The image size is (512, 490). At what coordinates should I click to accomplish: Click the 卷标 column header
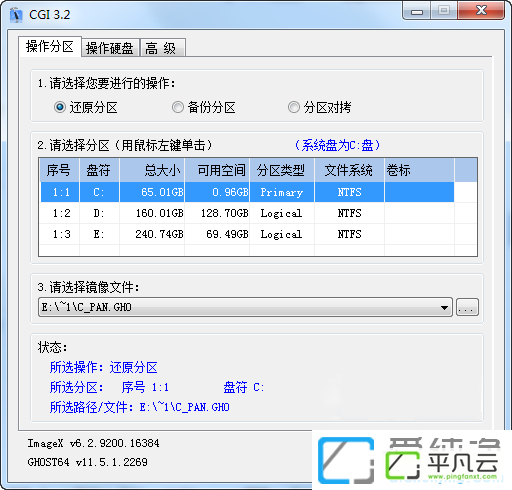[419, 170]
